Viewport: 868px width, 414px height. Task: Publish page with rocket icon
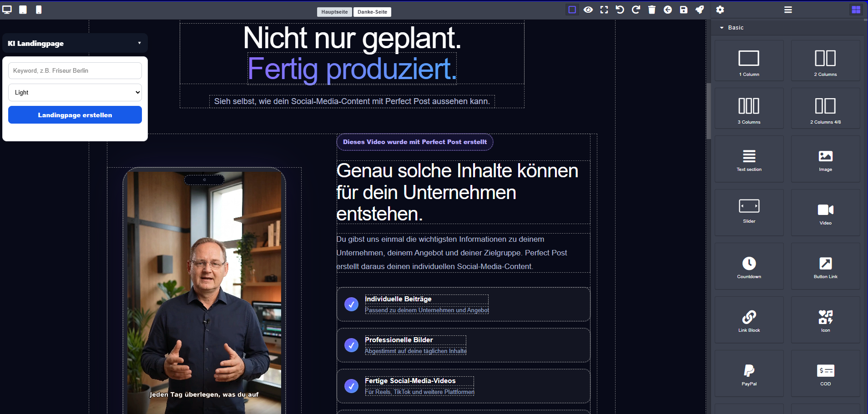point(700,10)
